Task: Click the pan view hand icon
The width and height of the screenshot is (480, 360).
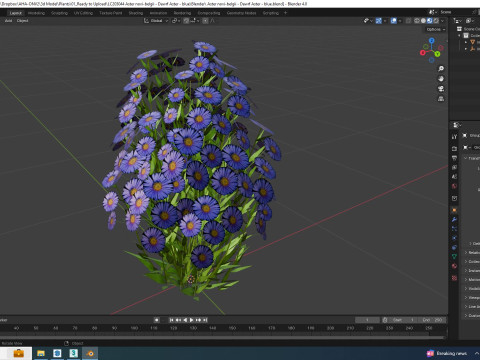Action: (441, 79)
